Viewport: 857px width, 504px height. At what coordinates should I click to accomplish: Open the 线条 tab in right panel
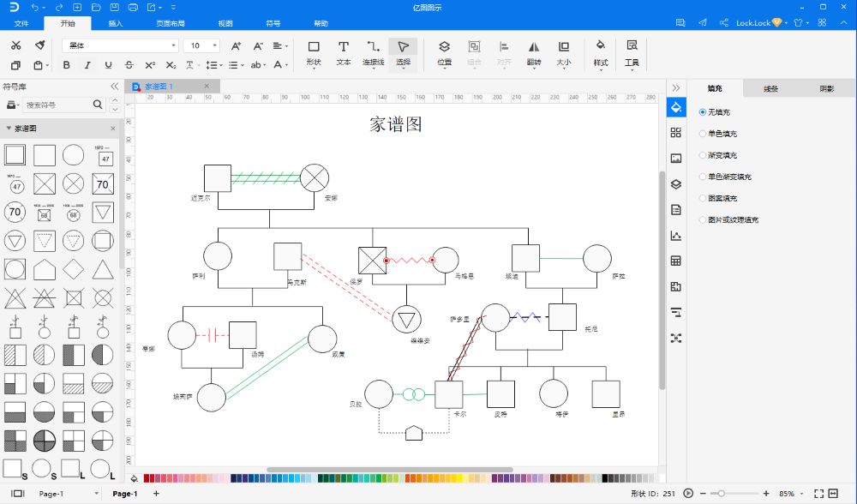pos(770,88)
